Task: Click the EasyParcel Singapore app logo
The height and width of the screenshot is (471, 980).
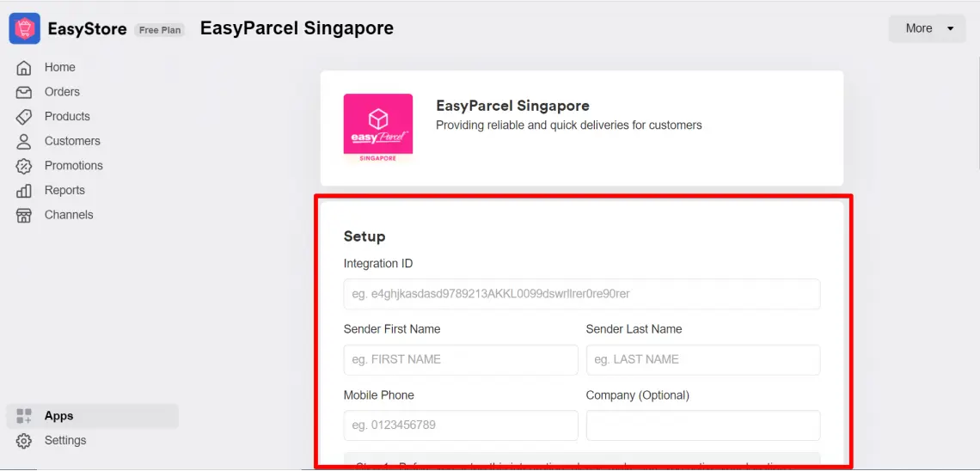Action: pos(378,128)
